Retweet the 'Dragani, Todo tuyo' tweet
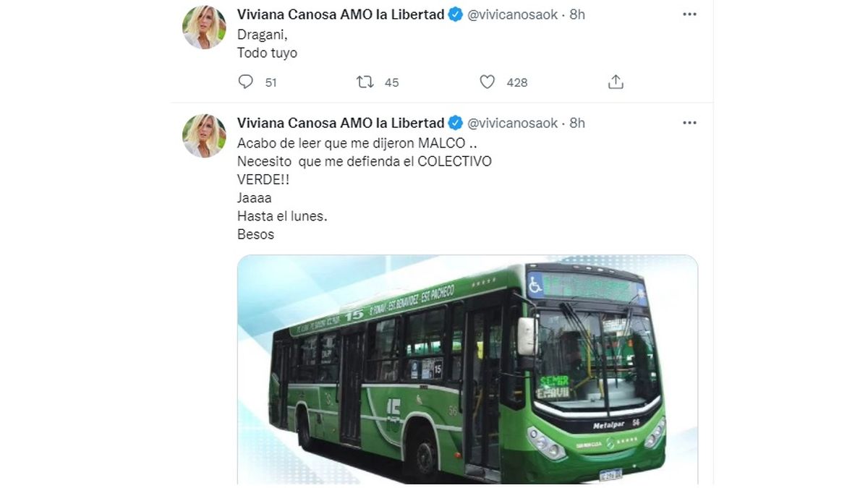The width and height of the screenshot is (868, 488). click(365, 82)
